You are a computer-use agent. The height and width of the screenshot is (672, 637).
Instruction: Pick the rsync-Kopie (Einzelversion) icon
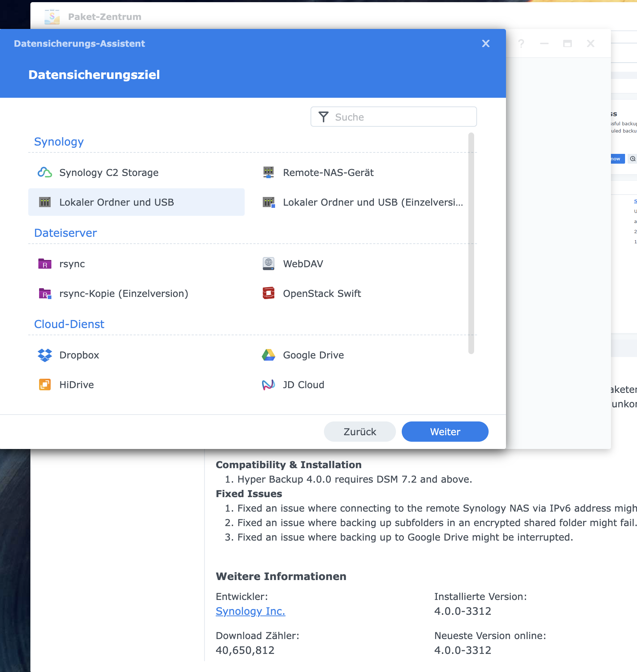click(x=45, y=293)
